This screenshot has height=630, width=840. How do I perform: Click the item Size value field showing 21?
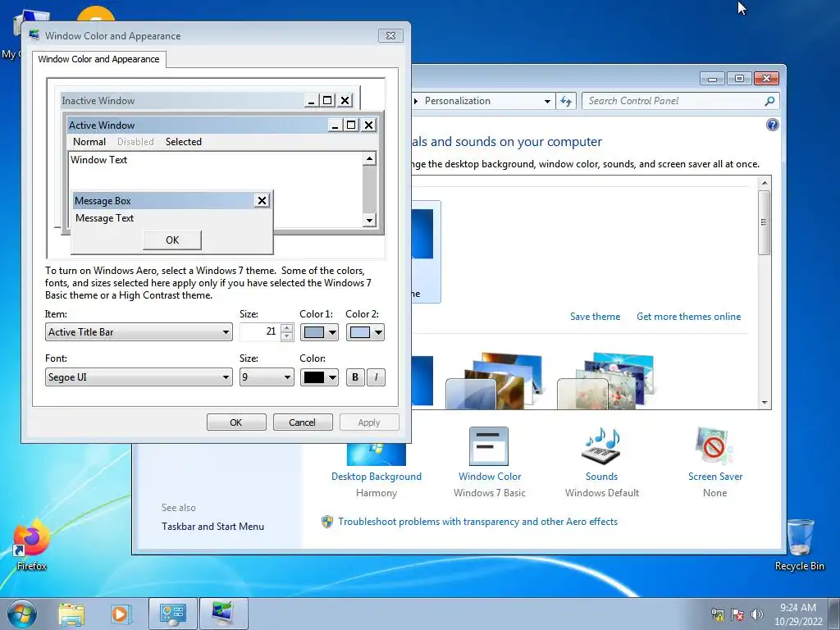pos(260,331)
